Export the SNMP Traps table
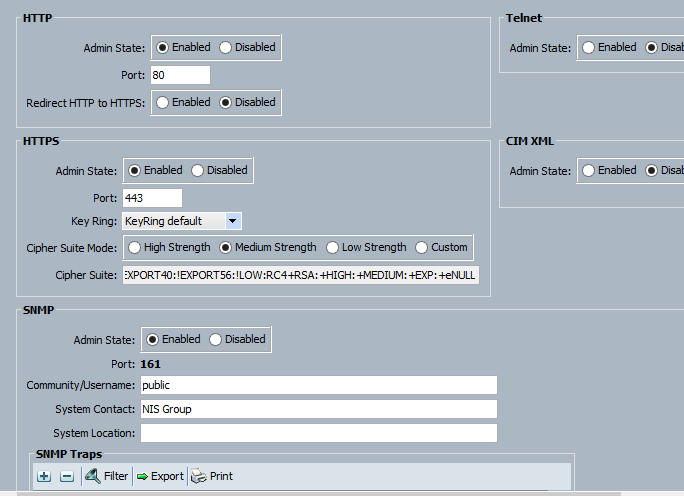This screenshot has height=496, width=684. 160,476
